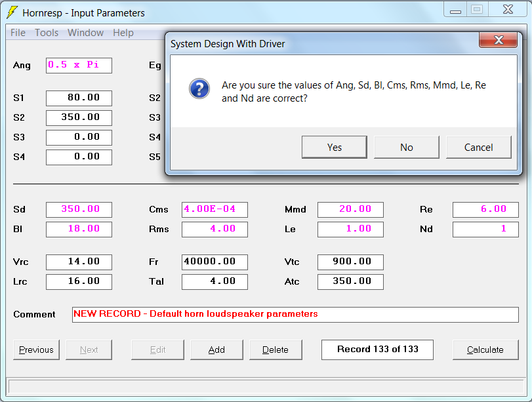Click the S4 area field showing 0.00
Screen dimensions: 532x402
[x=79, y=157]
